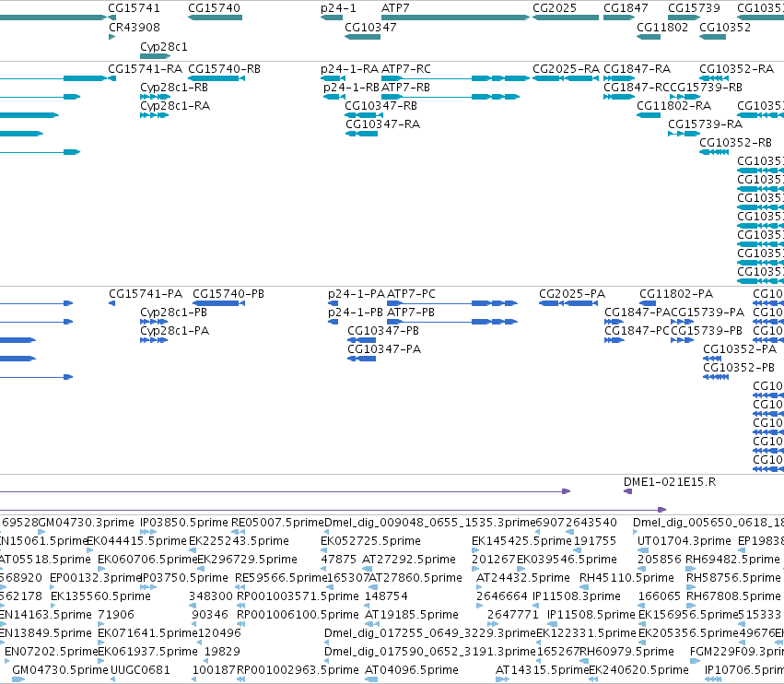
Task: Click the p24-1-RA transcript label
Action: coord(349,68)
